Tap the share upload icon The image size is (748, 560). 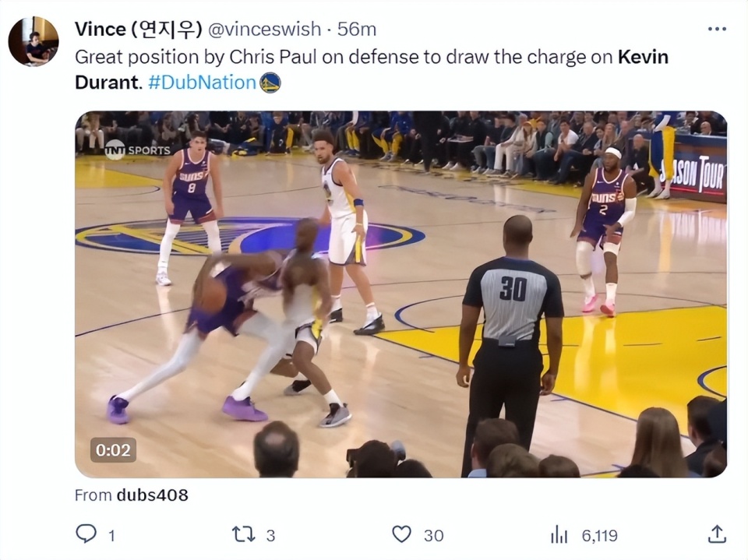coord(717,534)
